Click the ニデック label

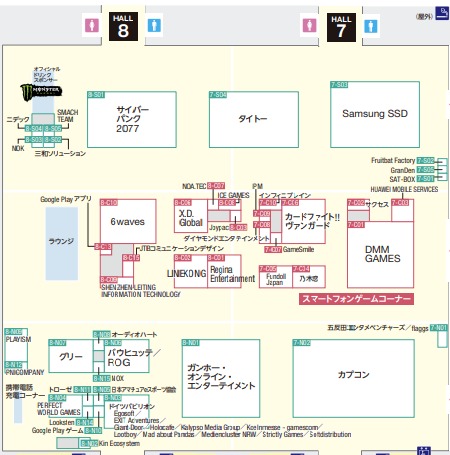[18, 119]
